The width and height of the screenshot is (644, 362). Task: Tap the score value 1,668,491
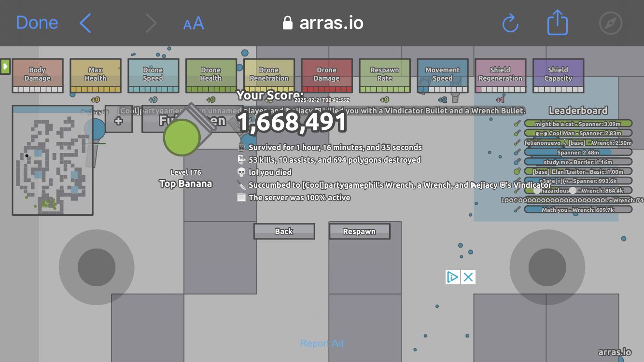coord(292,122)
